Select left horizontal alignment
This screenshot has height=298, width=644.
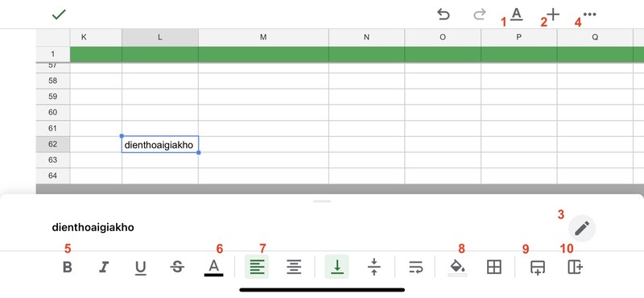coord(257,267)
